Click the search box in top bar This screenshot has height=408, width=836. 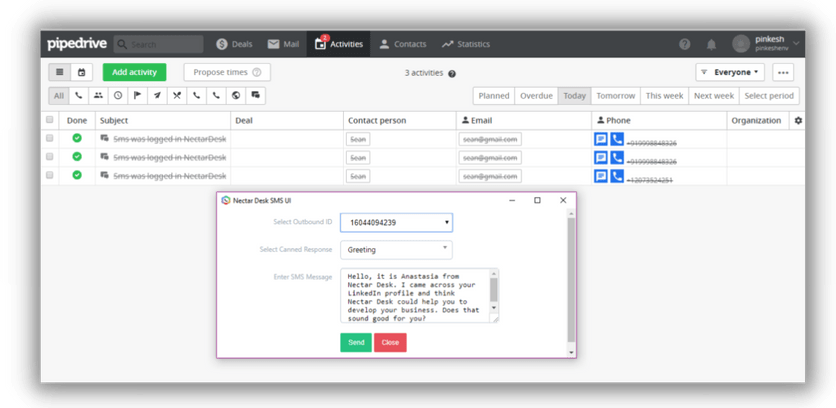(x=158, y=44)
